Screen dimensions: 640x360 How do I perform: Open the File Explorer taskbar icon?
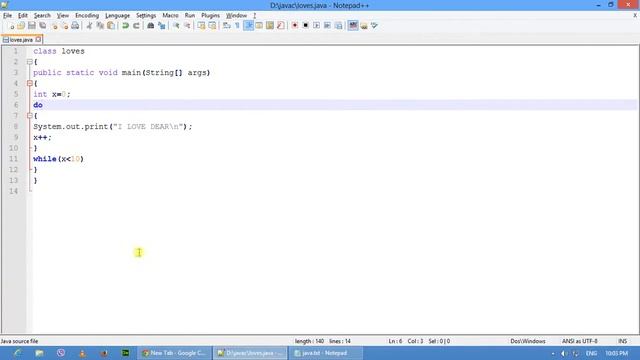[x=39, y=353]
